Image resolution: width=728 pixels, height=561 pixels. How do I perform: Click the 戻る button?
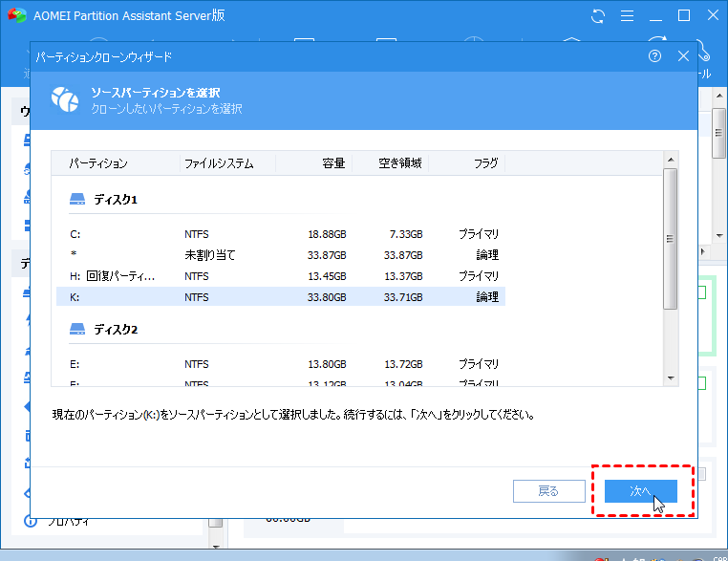click(548, 491)
